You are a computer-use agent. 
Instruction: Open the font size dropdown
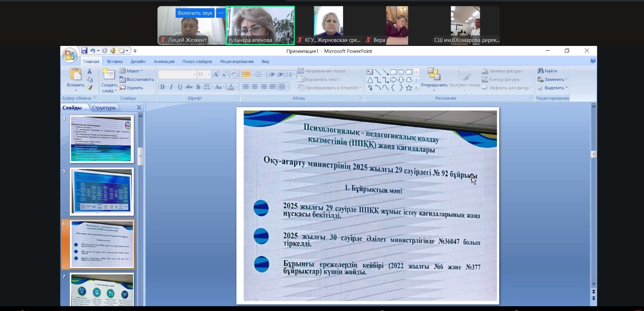(x=208, y=74)
